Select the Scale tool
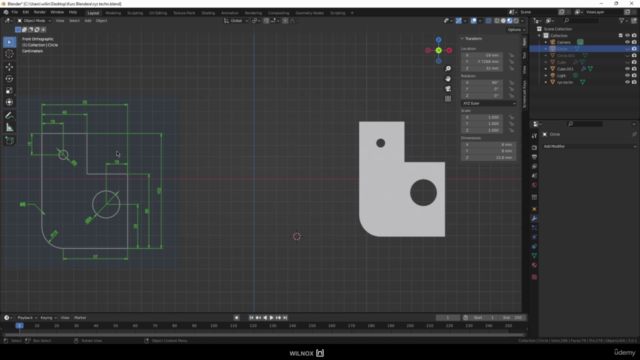This screenshot has width=640, height=360. (x=9, y=91)
